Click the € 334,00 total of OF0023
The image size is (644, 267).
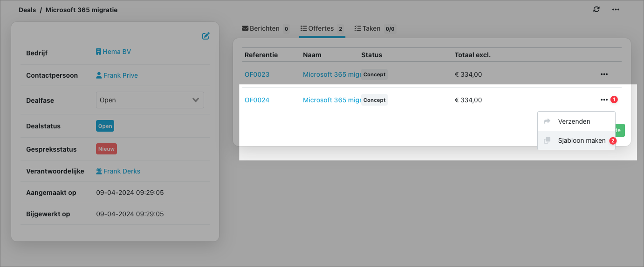coord(468,74)
